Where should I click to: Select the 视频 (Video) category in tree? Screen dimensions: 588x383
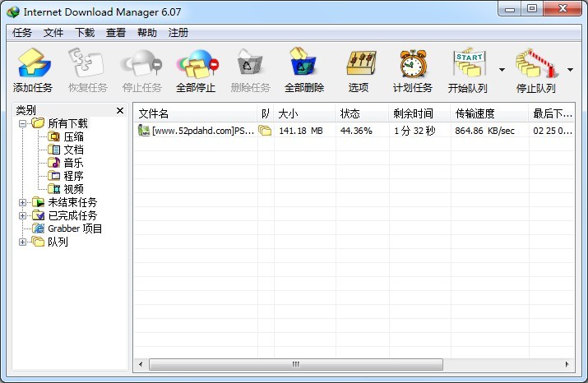[x=73, y=189]
